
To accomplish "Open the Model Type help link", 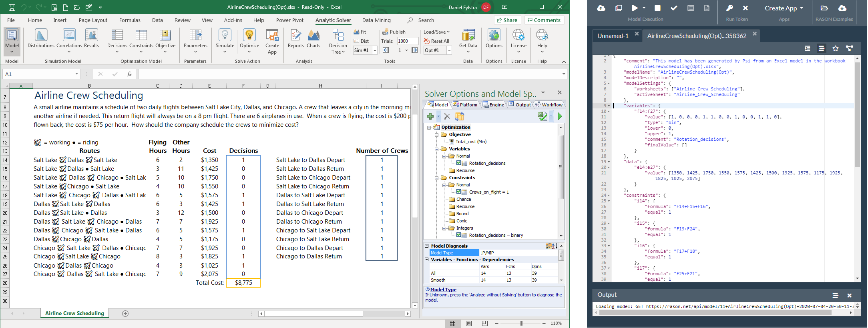I will click(x=443, y=290).
